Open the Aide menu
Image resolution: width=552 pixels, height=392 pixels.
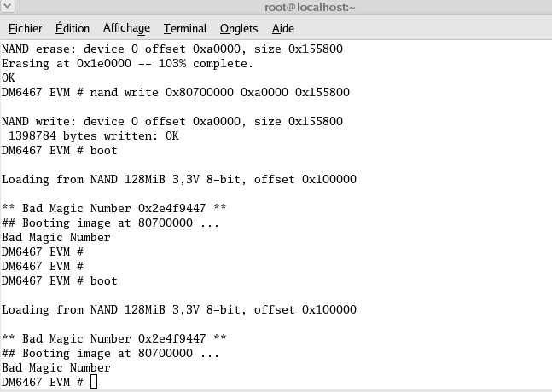point(282,28)
